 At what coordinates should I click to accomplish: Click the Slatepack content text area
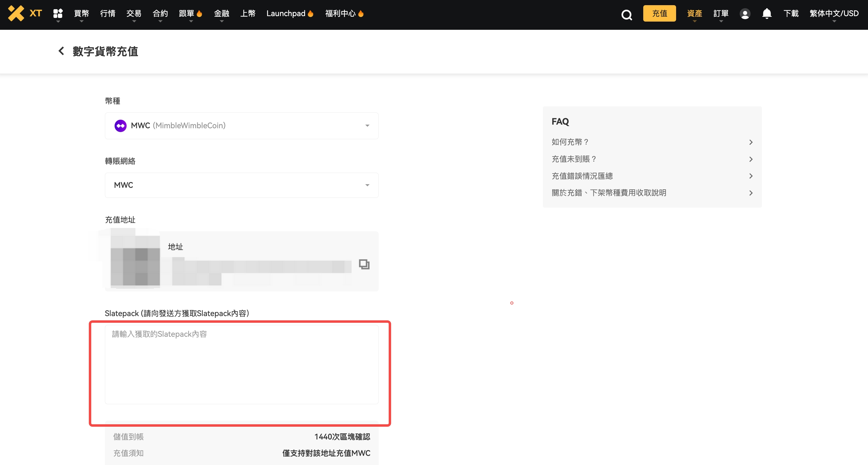coord(241,364)
